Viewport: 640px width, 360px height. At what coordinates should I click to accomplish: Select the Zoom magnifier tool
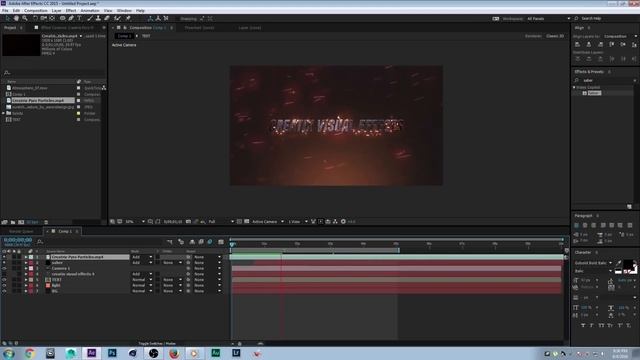25,18
